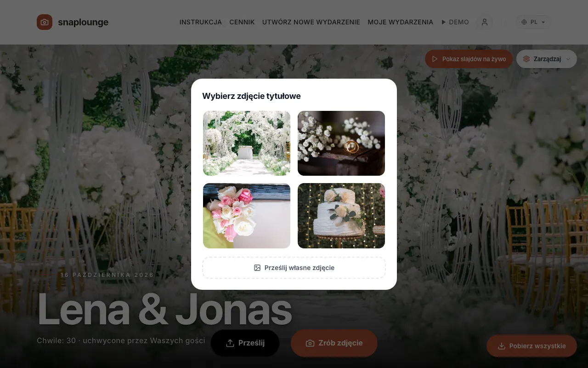Click the upload icon in Prześlij button

point(230,343)
